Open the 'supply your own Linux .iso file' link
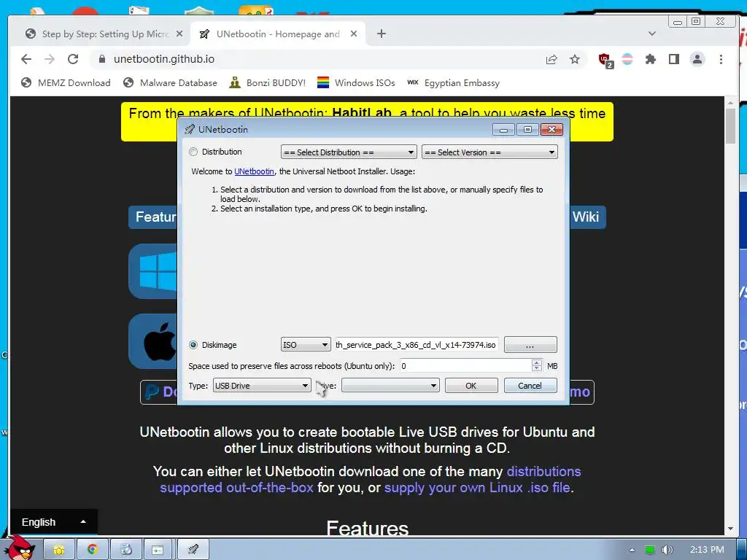747x560 pixels. pyautogui.click(x=477, y=488)
